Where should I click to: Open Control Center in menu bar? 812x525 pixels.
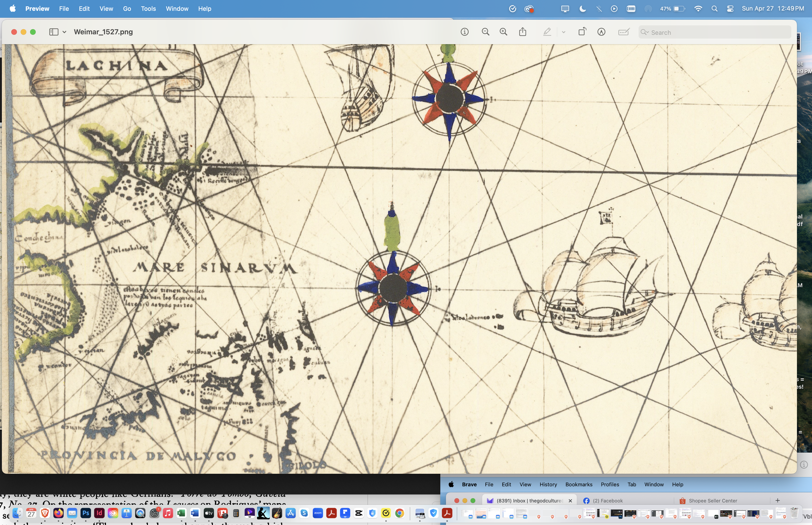[730, 8]
